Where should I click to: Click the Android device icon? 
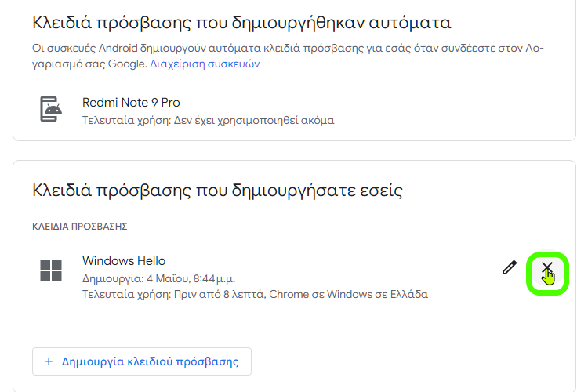tap(51, 109)
